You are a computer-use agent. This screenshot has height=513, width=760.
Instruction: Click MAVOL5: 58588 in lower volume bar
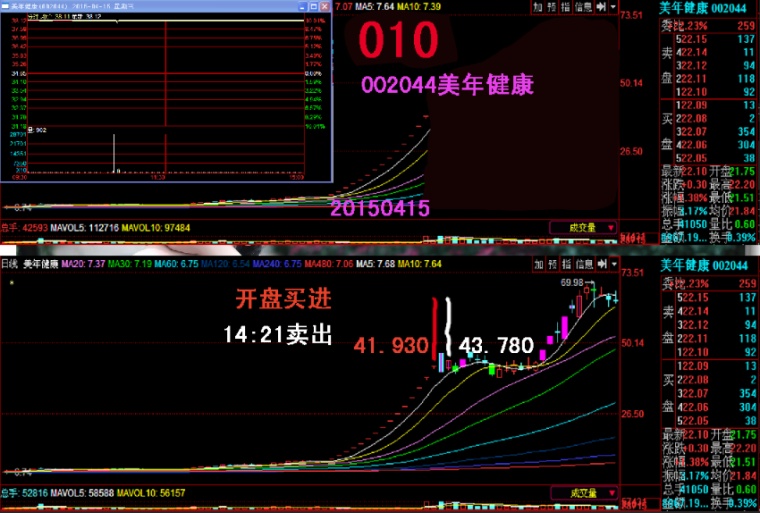point(82,493)
